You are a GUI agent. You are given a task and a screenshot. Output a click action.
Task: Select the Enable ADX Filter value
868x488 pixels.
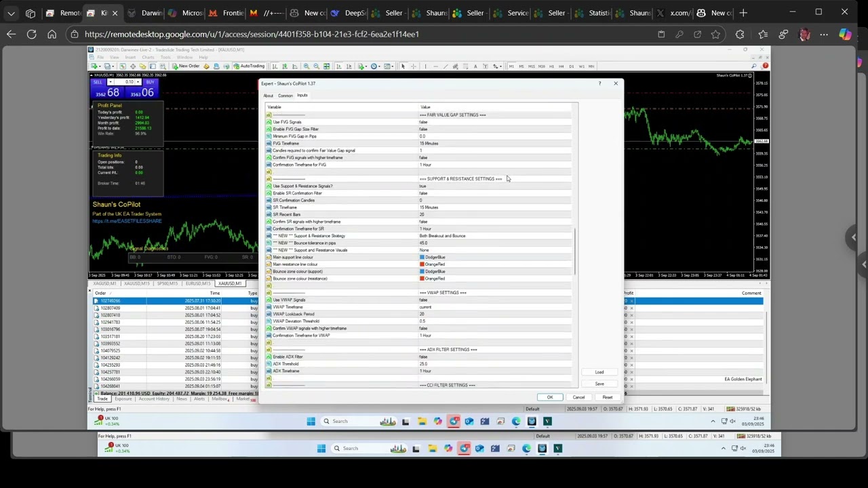click(x=423, y=357)
